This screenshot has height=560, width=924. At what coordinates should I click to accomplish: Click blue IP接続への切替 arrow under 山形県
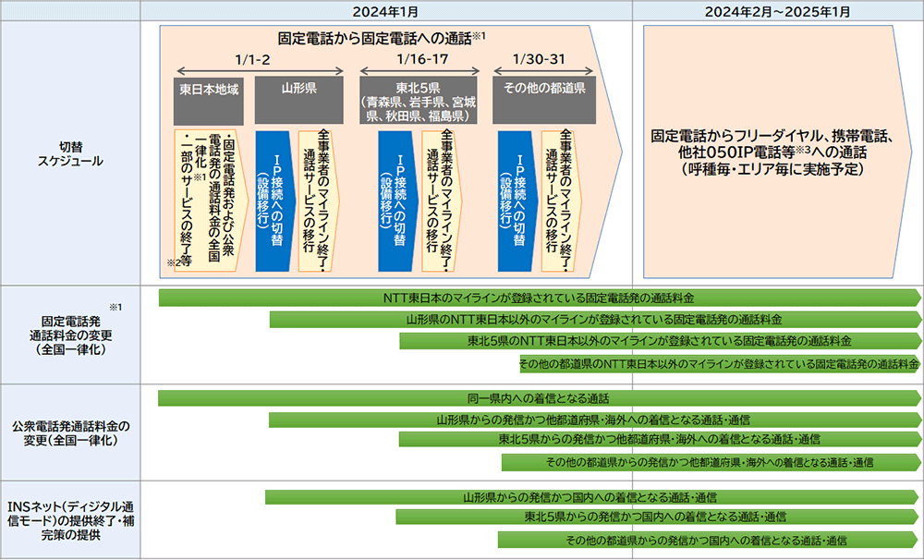pyautogui.click(x=274, y=200)
